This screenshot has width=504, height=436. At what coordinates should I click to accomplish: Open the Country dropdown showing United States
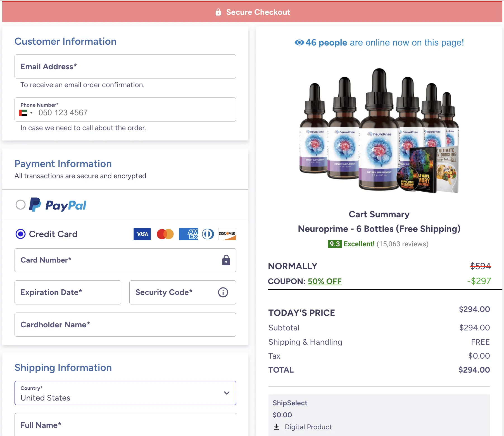(125, 393)
